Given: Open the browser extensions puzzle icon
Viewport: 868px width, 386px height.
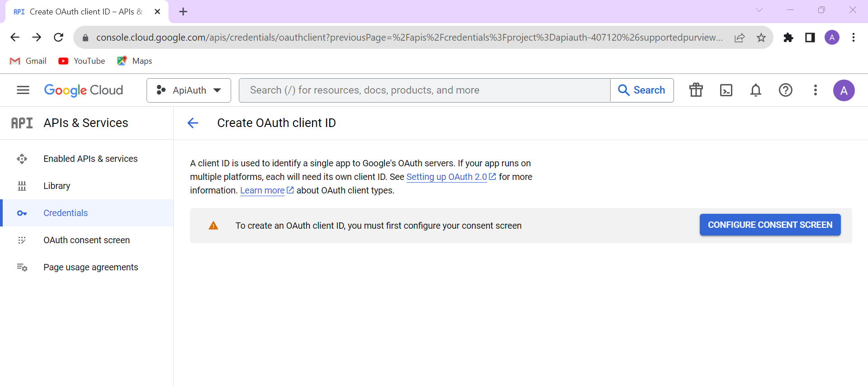Looking at the screenshot, I should click(x=788, y=38).
